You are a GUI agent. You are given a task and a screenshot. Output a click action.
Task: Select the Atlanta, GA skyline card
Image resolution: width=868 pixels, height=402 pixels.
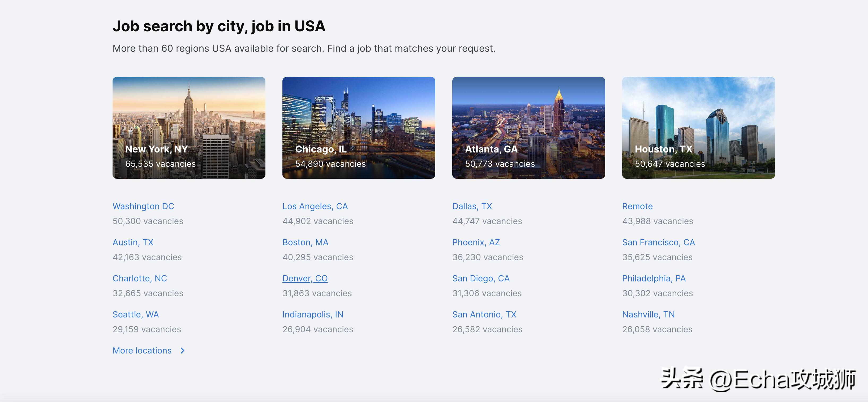tap(528, 128)
